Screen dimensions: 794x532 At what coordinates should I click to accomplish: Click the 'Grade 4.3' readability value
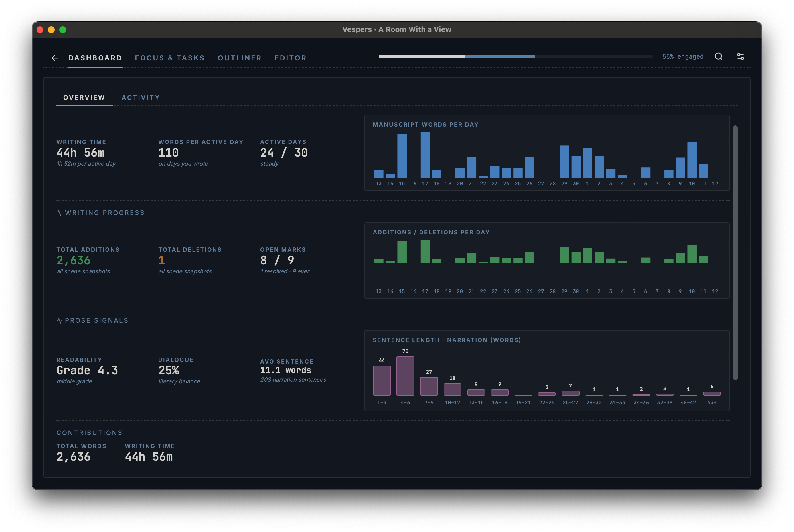click(x=87, y=371)
